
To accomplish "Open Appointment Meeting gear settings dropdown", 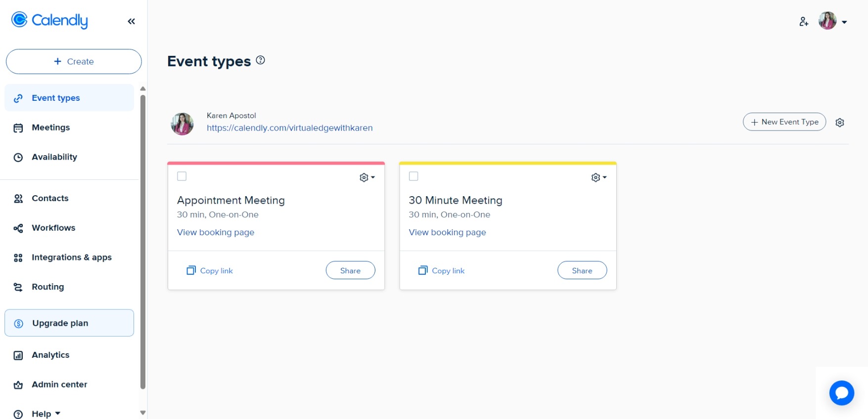I will point(367,177).
